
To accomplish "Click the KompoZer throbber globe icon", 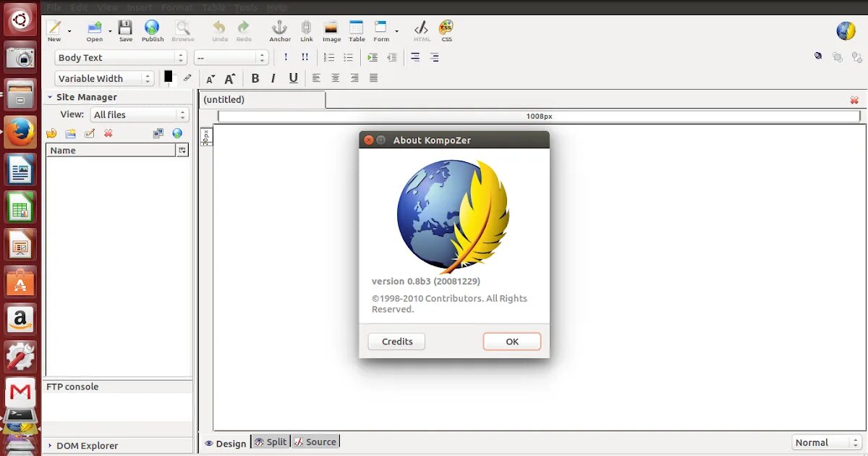I will [x=846, y=30].
